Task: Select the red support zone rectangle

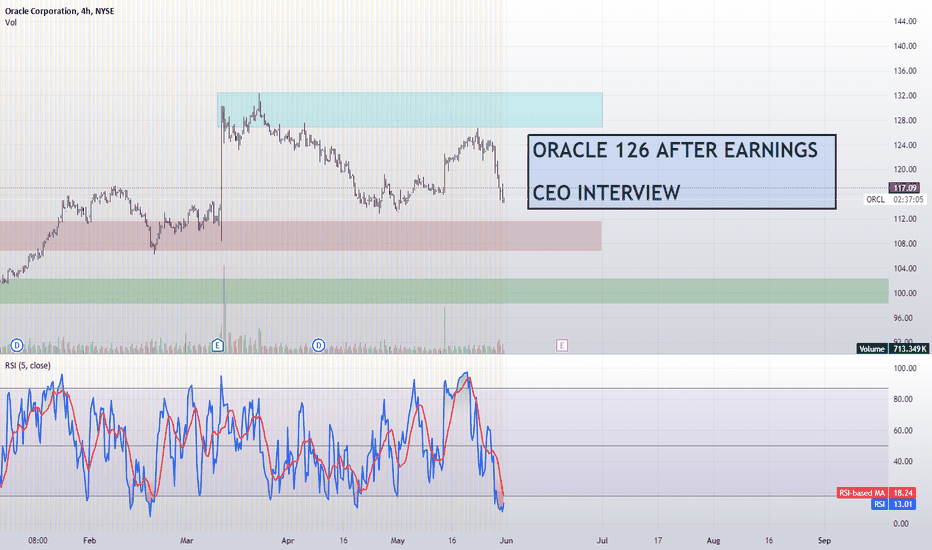Action: [x=301, y=235]
